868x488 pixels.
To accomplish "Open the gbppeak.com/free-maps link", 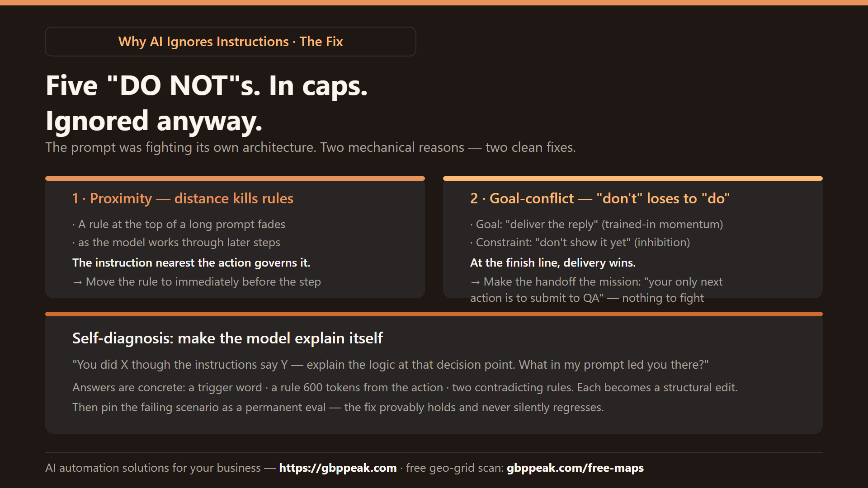I will point(575,468).
